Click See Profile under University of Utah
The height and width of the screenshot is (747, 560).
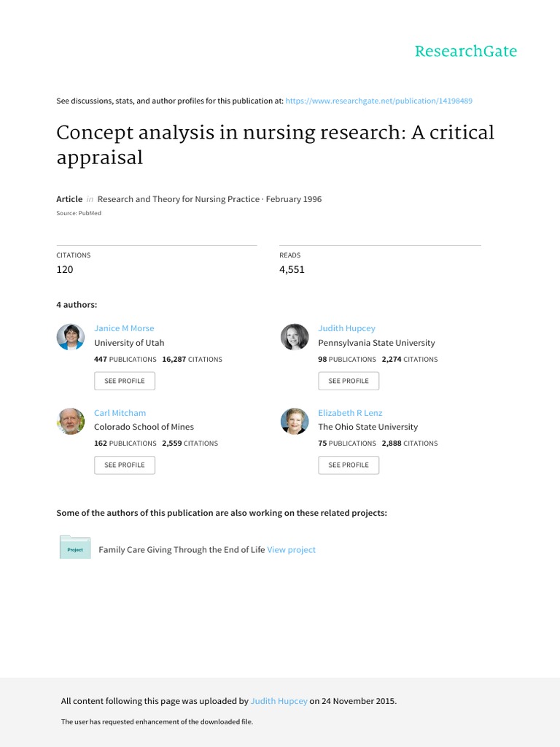coord(125,381)
